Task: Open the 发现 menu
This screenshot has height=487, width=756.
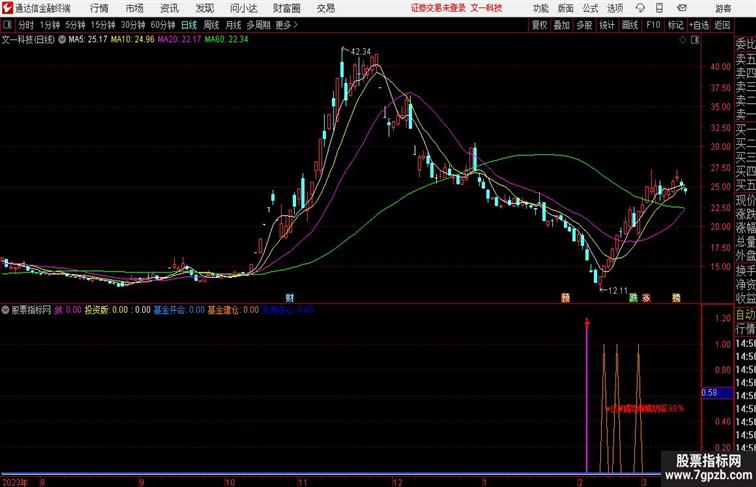Action: click(204, 8)
